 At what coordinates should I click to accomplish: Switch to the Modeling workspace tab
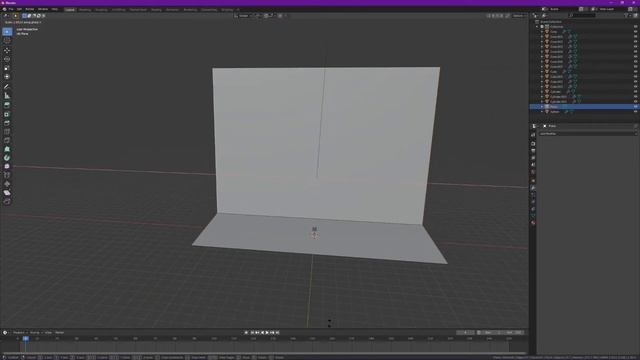(85, 9)
